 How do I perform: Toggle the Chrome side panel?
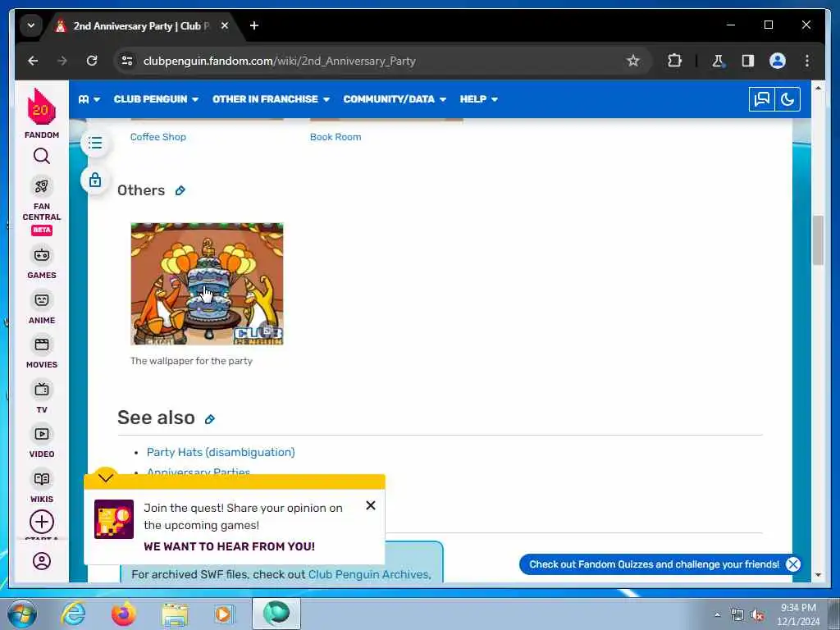[x=748, y=61]
